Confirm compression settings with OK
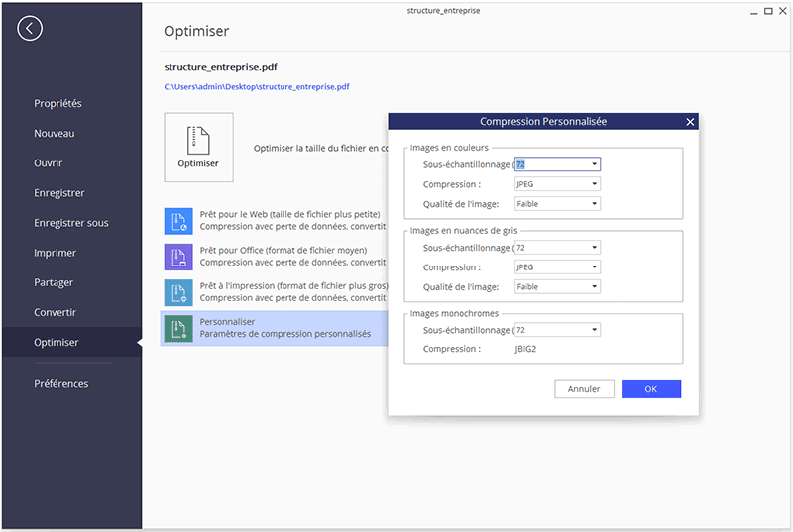793x532 pixels. point(650,389)
